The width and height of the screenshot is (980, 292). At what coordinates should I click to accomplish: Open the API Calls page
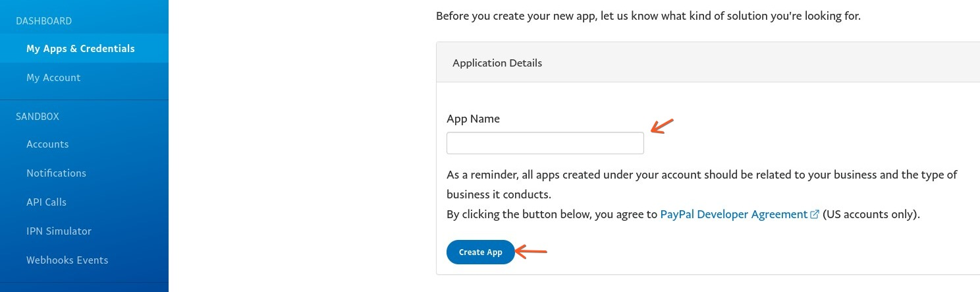pyautogui.click(x=46, y=202)
